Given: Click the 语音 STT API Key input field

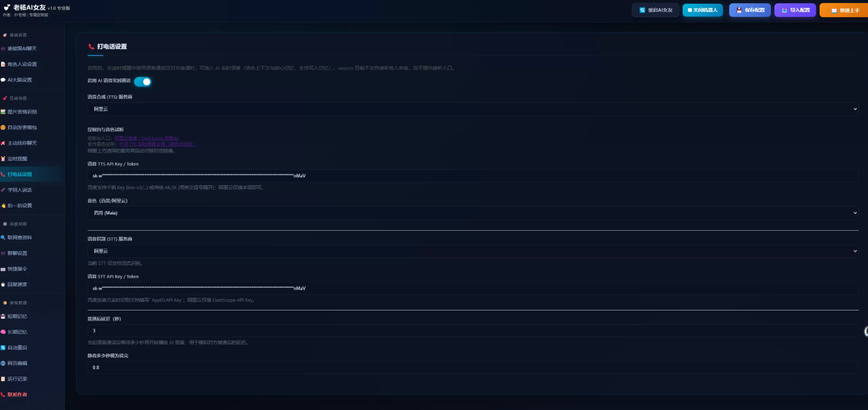Looking at the screenshot, I should pyautogui.click(x=473, y=289).
